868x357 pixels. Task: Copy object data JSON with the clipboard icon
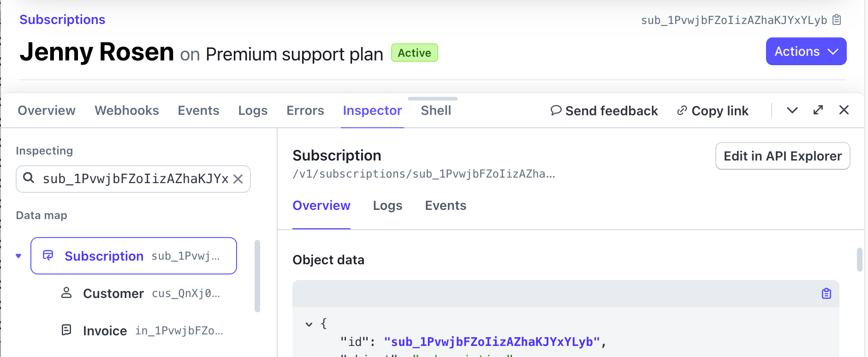[x=826, y=293]
